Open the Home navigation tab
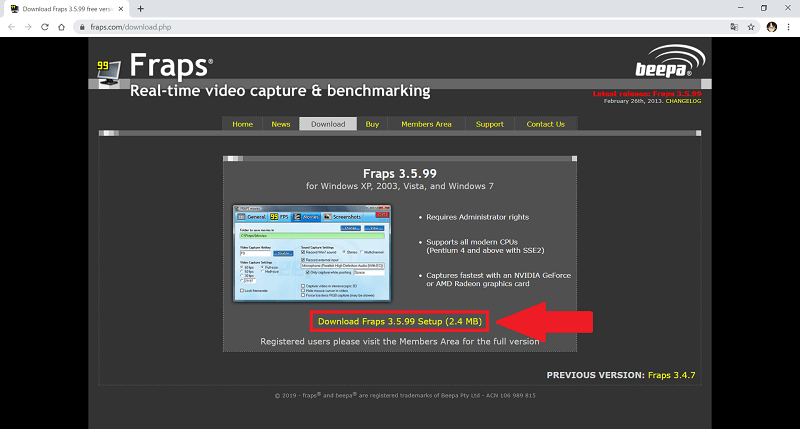Screen dimensions: 800x429 [x=242, y=124]
